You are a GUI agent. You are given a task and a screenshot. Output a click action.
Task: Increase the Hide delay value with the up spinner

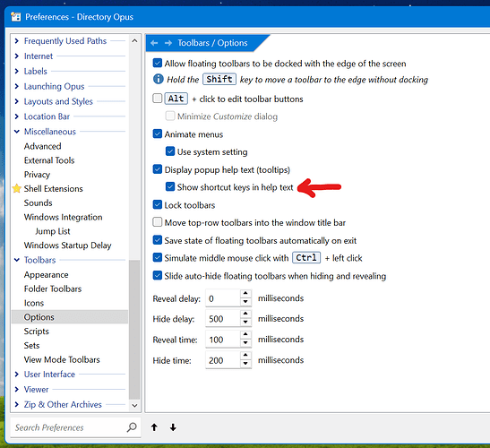(x=245, y=314)
